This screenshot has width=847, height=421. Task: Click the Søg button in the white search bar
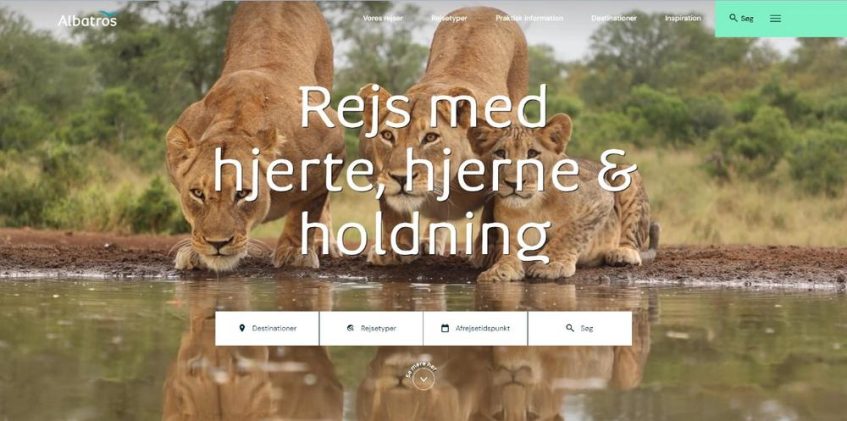580,329
